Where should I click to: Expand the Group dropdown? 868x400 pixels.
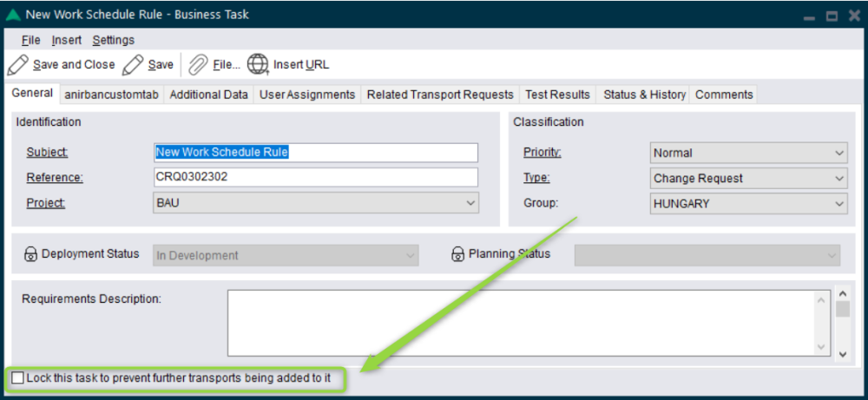coord(838,203)
